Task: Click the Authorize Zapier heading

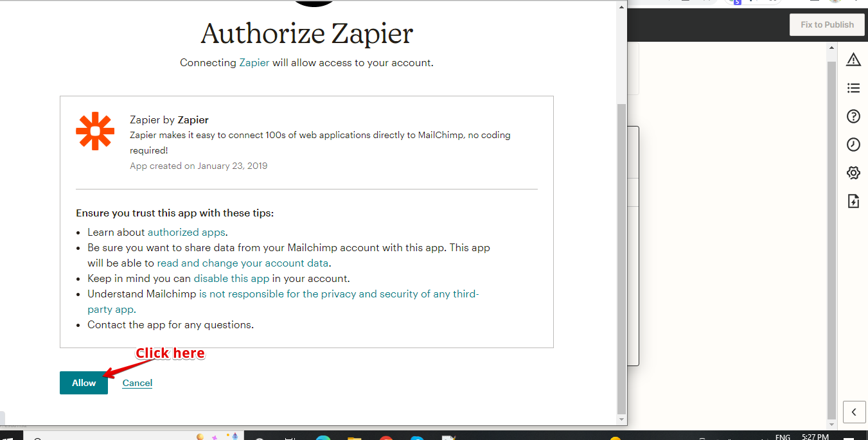Action: (x=306, y=33)
